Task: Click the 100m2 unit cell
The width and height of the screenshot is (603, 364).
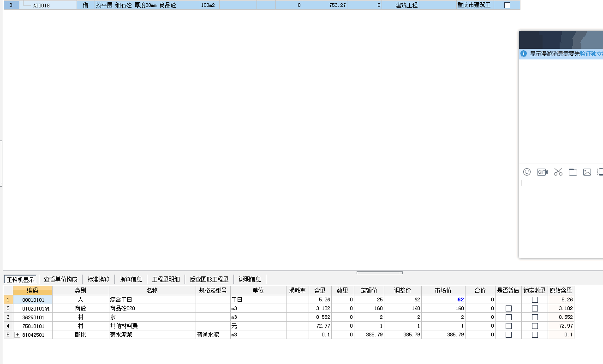Action: click(209, 6)
